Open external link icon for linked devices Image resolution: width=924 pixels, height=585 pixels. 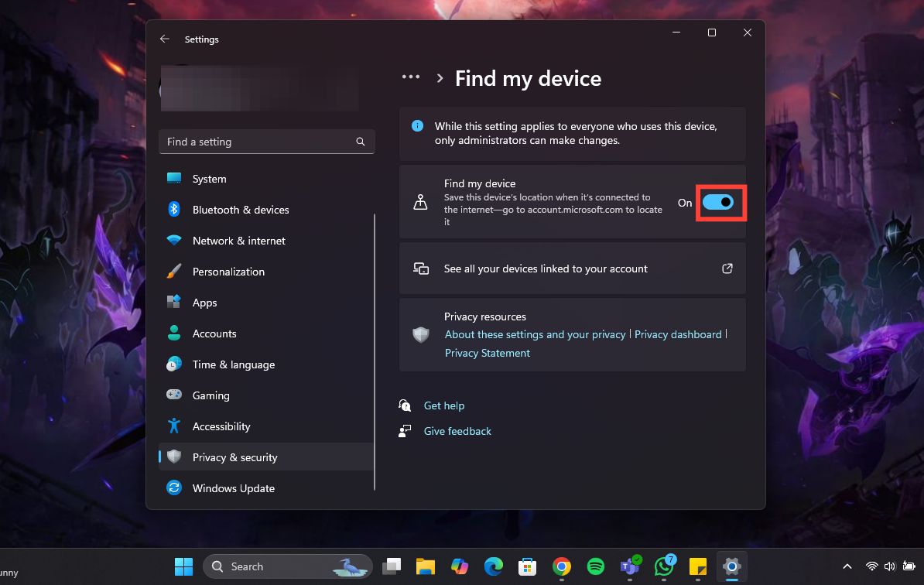coord(727,269)
